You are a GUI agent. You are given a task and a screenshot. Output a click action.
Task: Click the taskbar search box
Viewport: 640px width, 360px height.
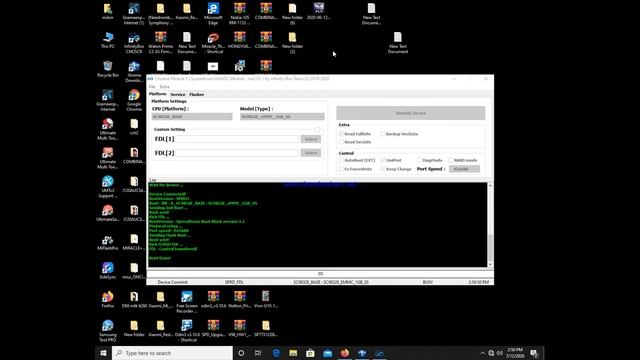(172, 353)
